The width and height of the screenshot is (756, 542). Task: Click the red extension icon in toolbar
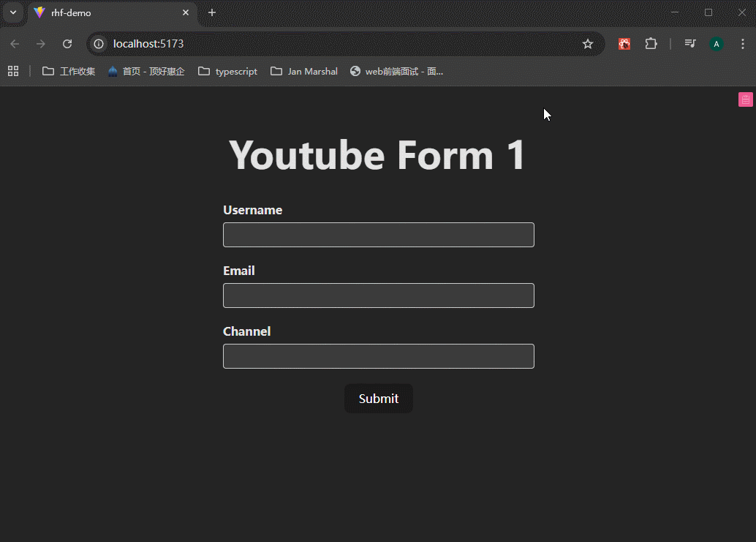pos(624,44)
